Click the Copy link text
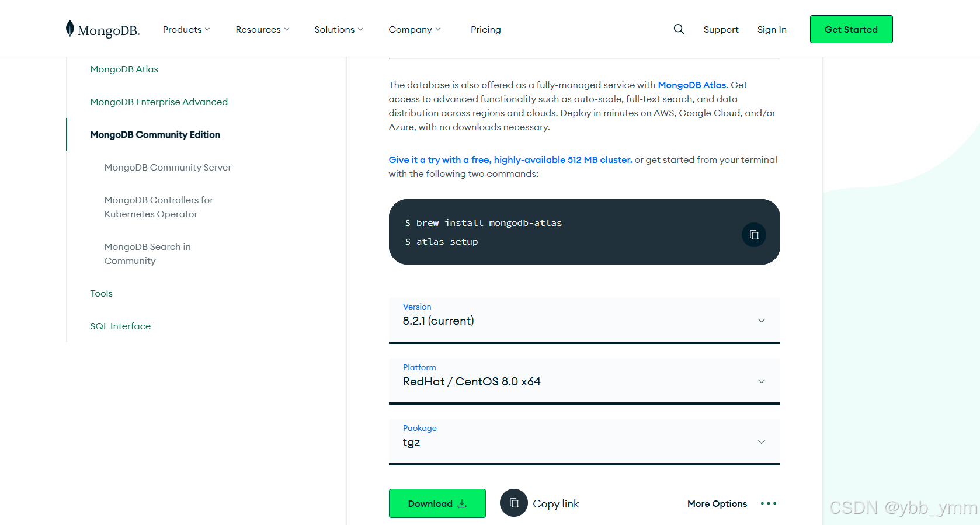Viewport: 980px width, 525px height. pyautogui.click(x=556, y=503)
